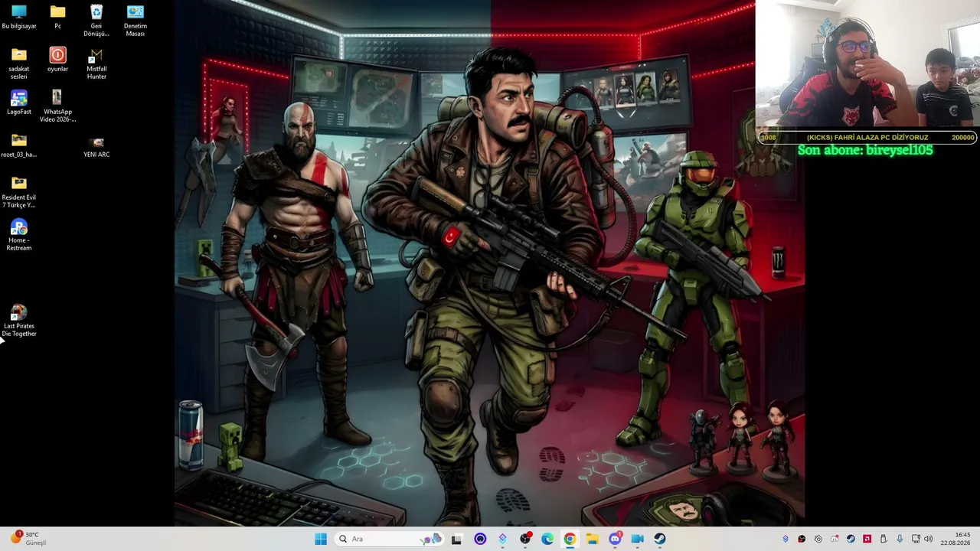Select the WhatsApp Video file

pos(57,106)
